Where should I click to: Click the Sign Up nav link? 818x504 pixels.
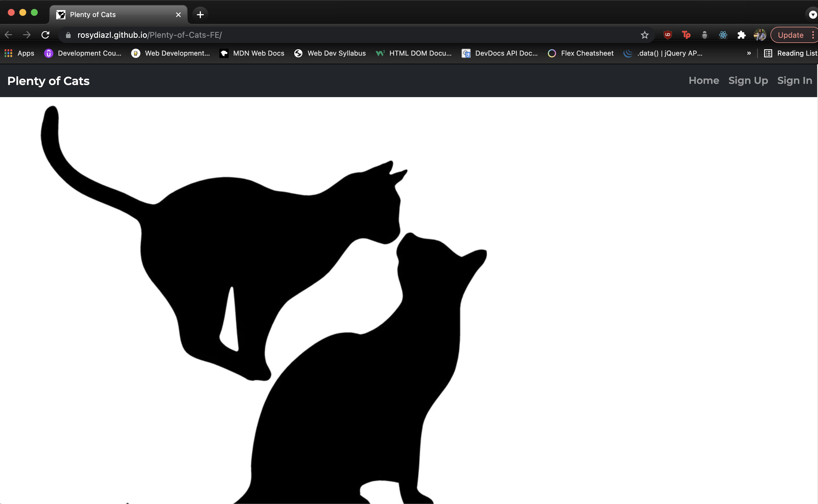click(748, 81)
